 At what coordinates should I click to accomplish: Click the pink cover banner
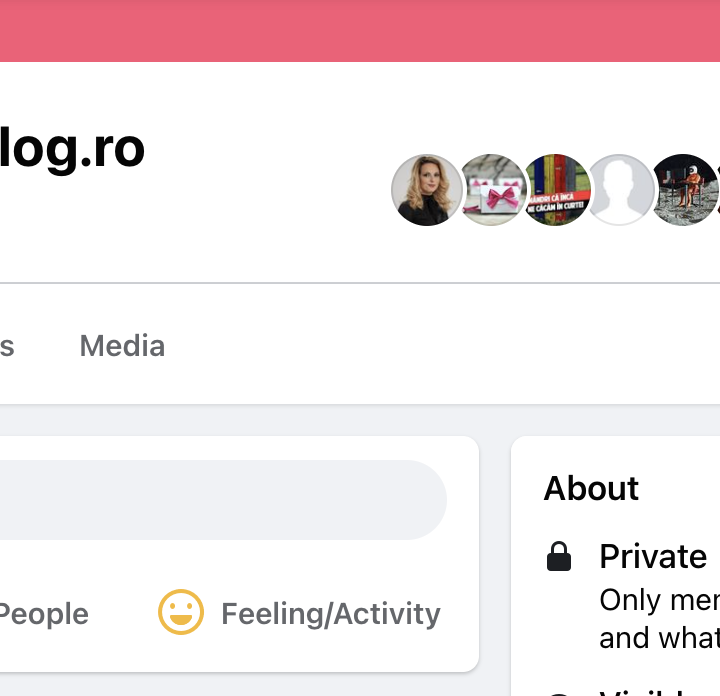pos(360,30)
